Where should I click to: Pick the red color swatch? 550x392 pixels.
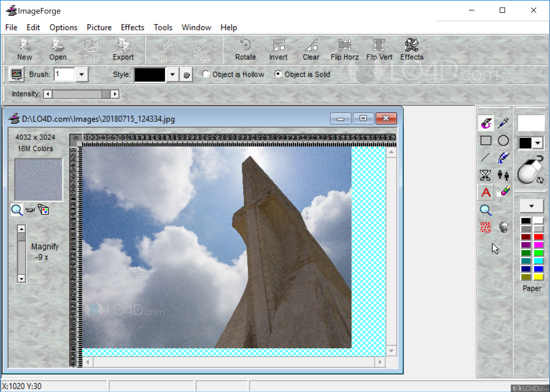coord(538,237)
